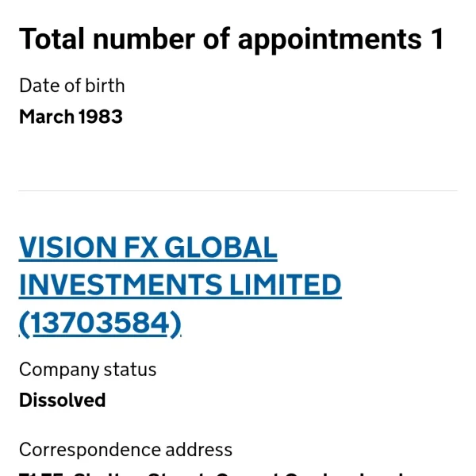Click the word March in birth date
476x476 pixels.
pyautogui.click(x=46, y=117)
